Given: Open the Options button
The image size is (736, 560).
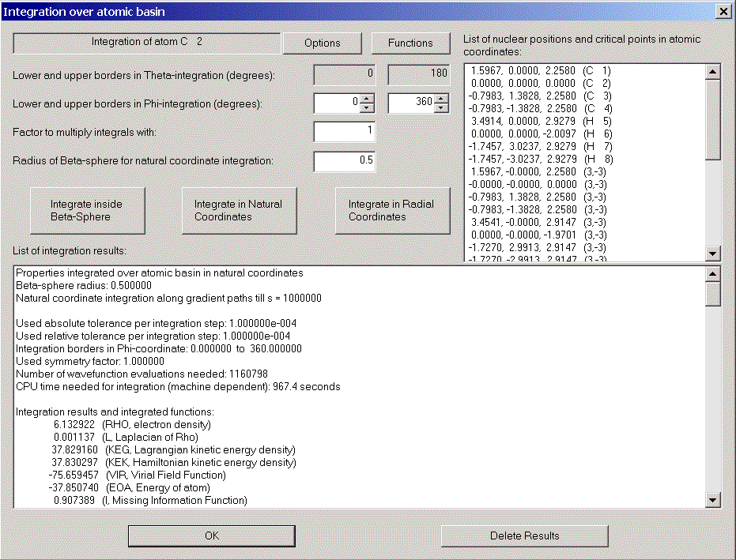Looking at the screenshot, I should [x=322, y=43].
